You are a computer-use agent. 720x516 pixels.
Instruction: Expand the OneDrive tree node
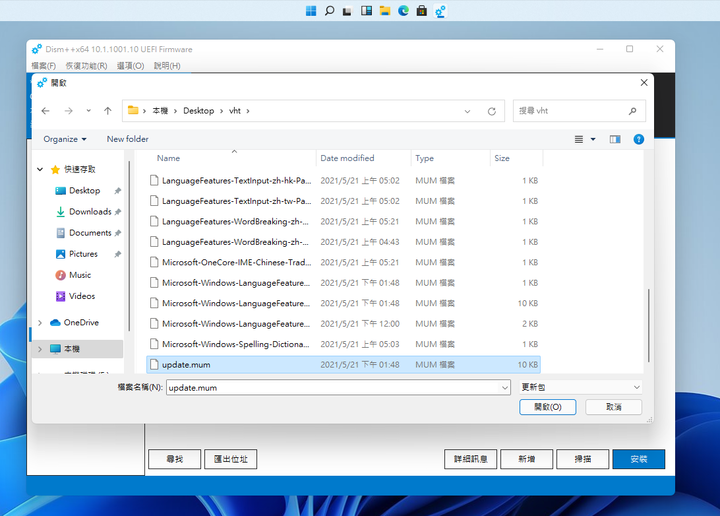point(40,323)
